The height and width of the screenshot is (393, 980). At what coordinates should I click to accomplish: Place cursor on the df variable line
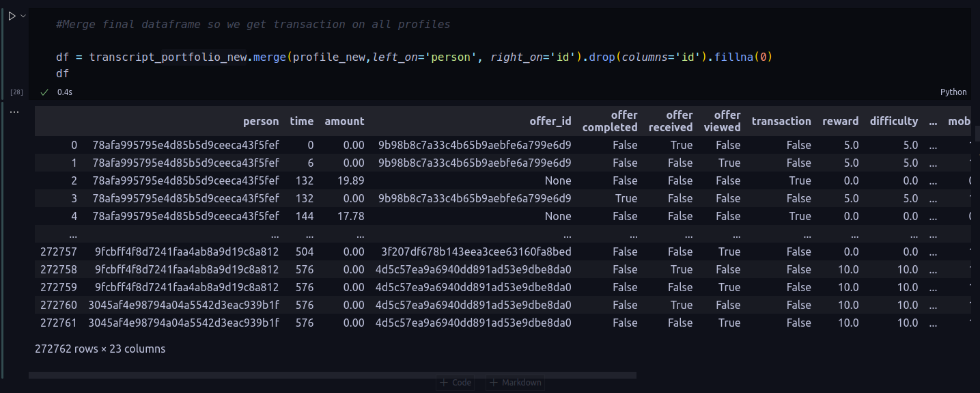click(x=63, y=73)
